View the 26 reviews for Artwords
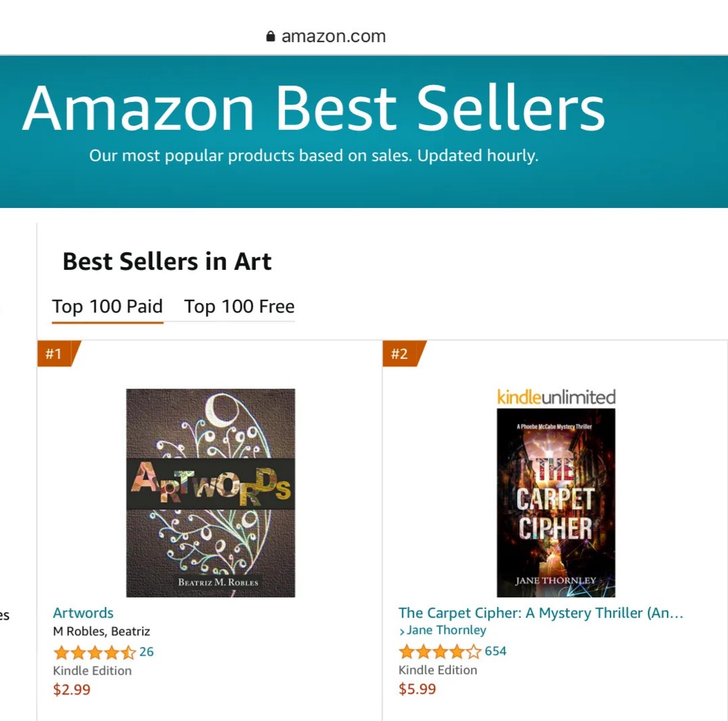Image resolution: width=728 pixels, height=721 pixels. pyautogui.click(x=147, y=652)
